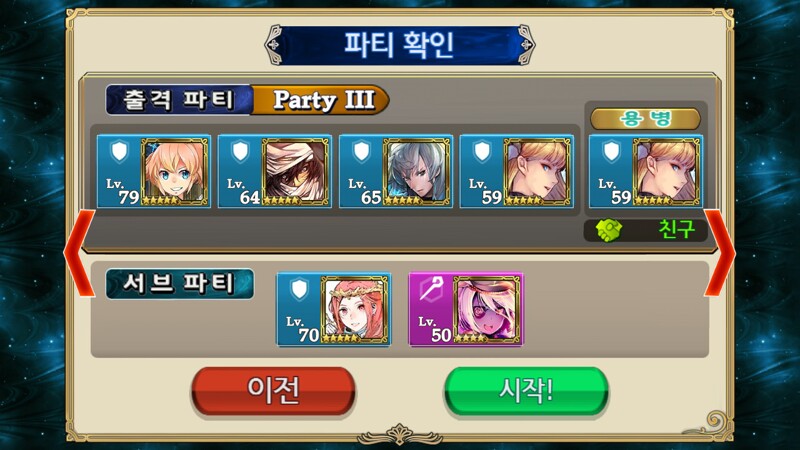Click shield class icon on Lv. 79 card

[x=119, y=152]
